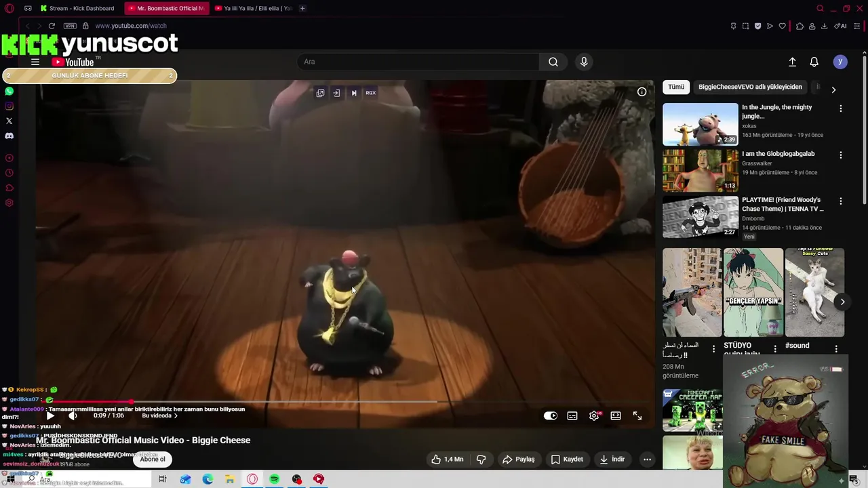Screen dimensions: 868x488
Task: Open browser extensions cube icon
Action: (800, 26)
